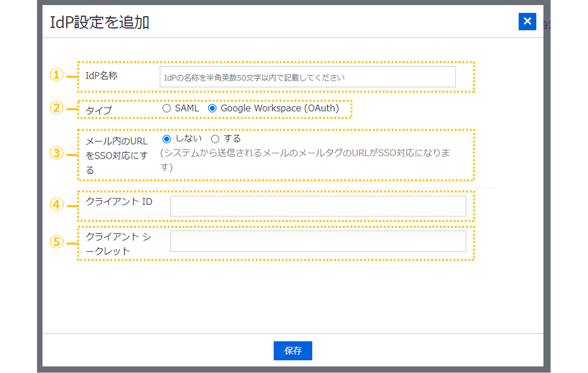
Task: Click the circled number ③ marker
Action: pyautogui.click(x=56, y=153)
